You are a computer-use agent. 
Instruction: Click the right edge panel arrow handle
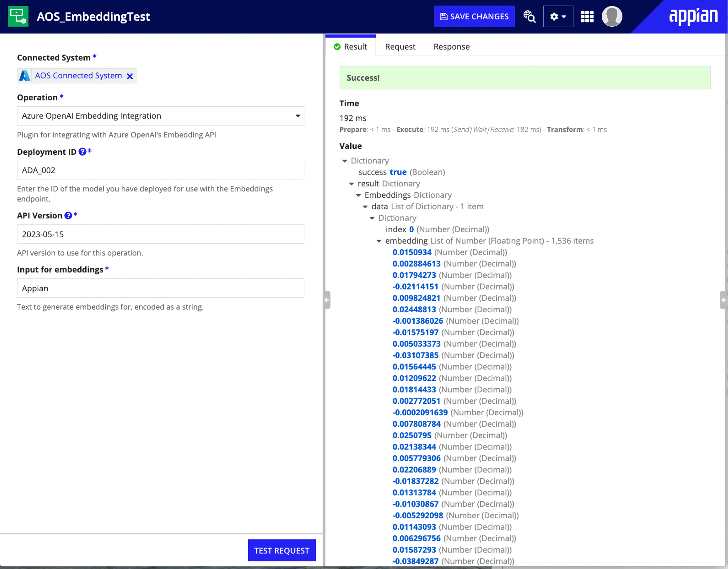click(723, 300)
